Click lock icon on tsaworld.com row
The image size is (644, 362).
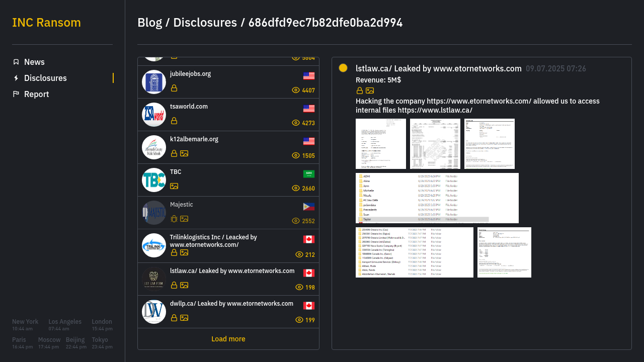[x=174, y=121]
